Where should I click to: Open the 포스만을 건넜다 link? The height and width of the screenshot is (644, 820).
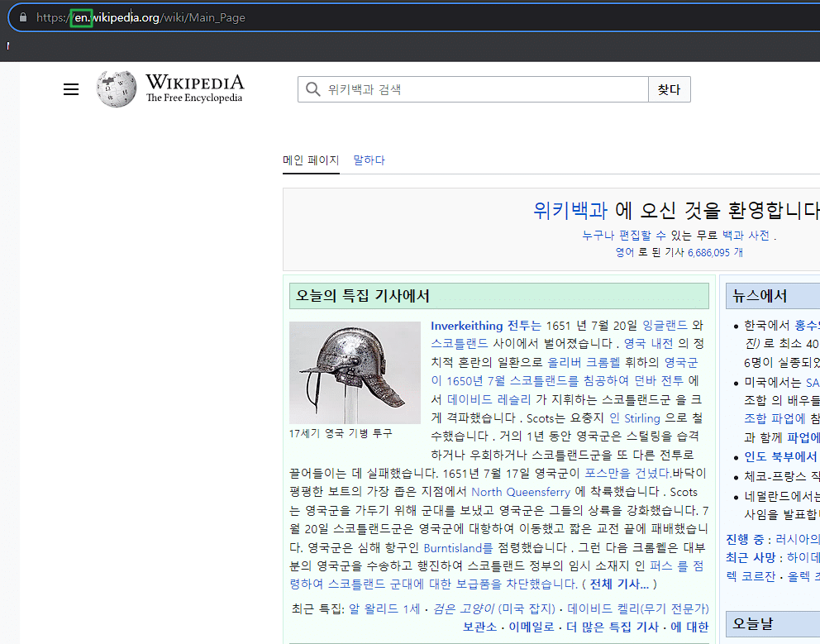point(627,474)
